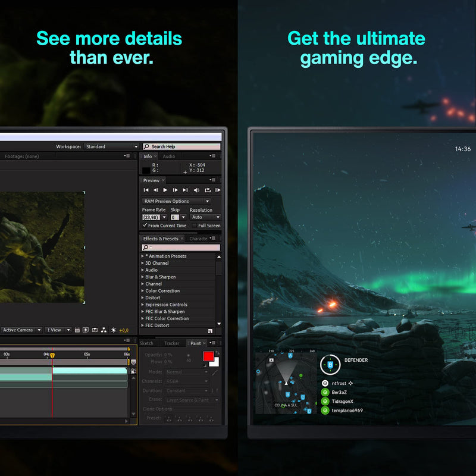Expand the 3D Channel effects category

142,263
